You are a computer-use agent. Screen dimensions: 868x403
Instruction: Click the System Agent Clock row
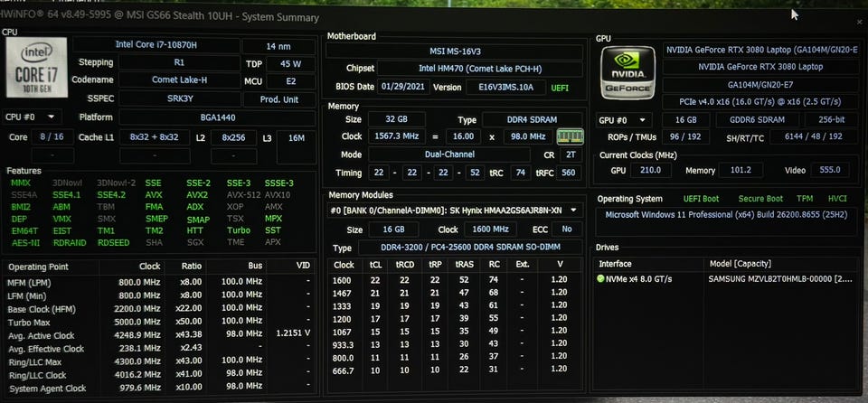pyautogui.click(x=159, y=388)
